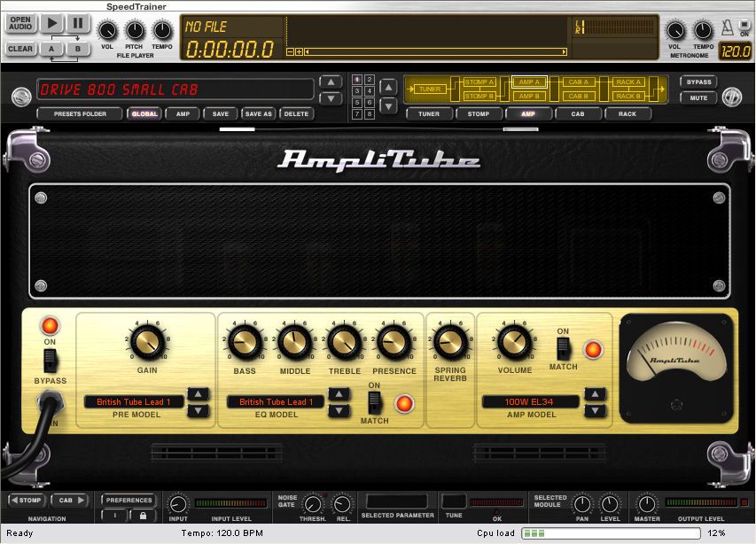
Task: Open the 100W EL34 amp model selector
Action: point(530,402)
